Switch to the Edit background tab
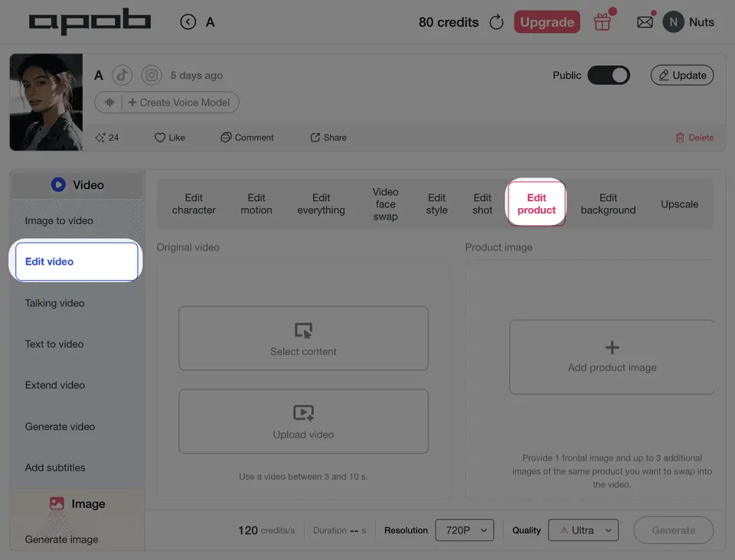735x560 pixels. click(608, 203)
